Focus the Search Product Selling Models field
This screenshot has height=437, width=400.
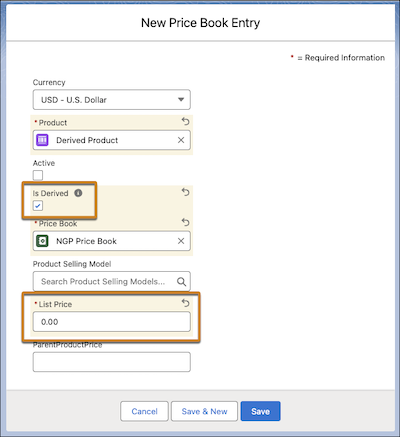(x=112, y=282)
